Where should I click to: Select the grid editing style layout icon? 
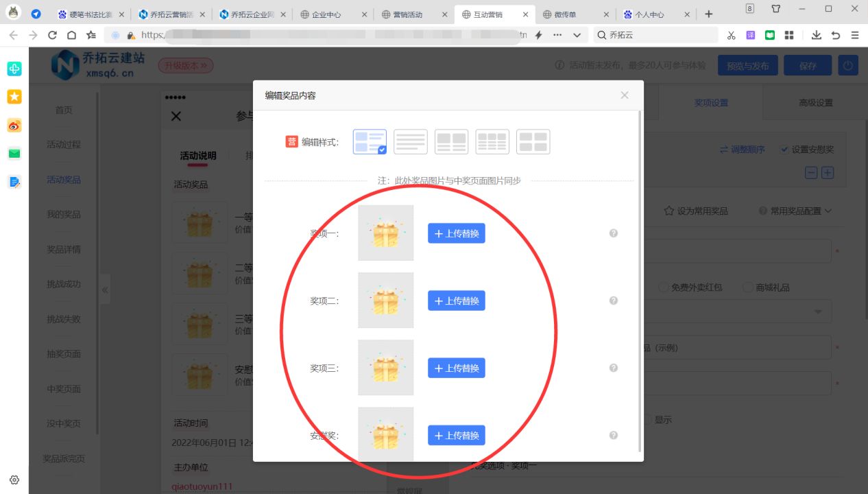492,141
